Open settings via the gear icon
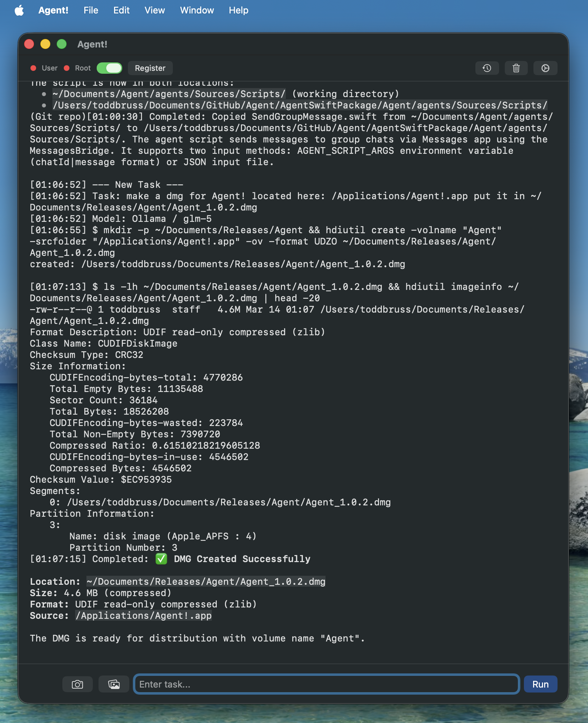Image resolution: width=588 pixels, height=723 pixels. point(545,68)
